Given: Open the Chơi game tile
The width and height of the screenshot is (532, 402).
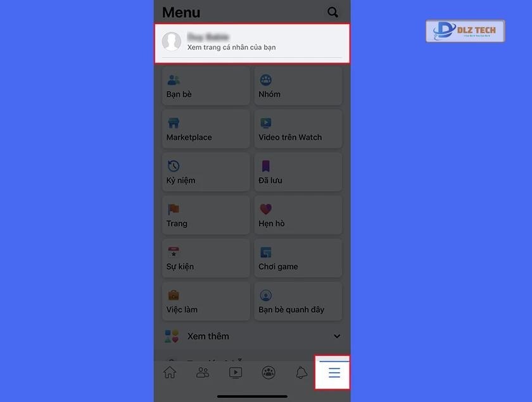Looking at the screenshot, I should [x=298, y=259].
